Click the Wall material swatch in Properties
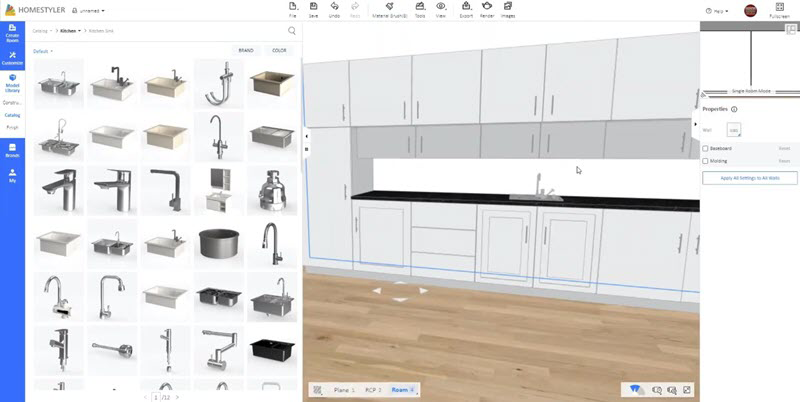This screenshot has height=402, width=800. pos(733,129)
